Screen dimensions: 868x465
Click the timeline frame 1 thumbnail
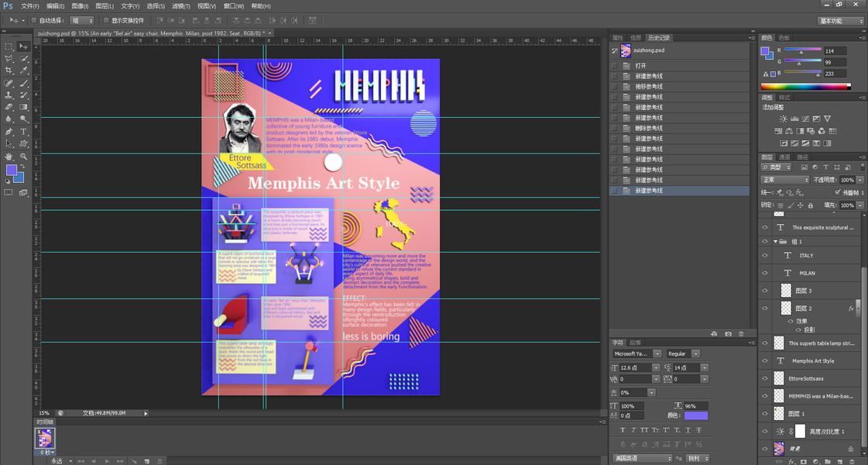pyautogui.click(x=45, y=439)
